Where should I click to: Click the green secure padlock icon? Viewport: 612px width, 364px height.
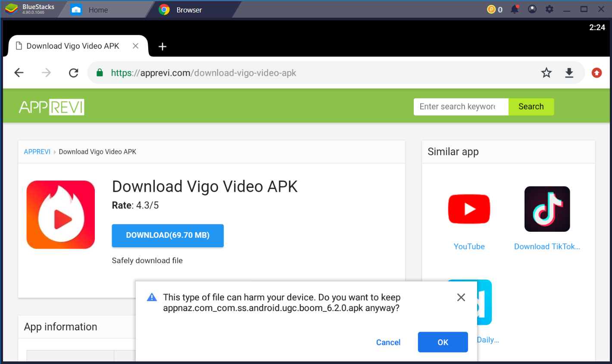click(x=100, y=73)
